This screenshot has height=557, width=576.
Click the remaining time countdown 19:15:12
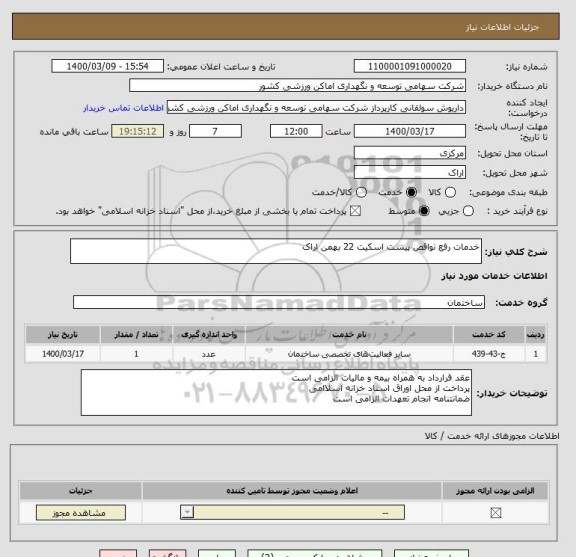click(137, 131)
